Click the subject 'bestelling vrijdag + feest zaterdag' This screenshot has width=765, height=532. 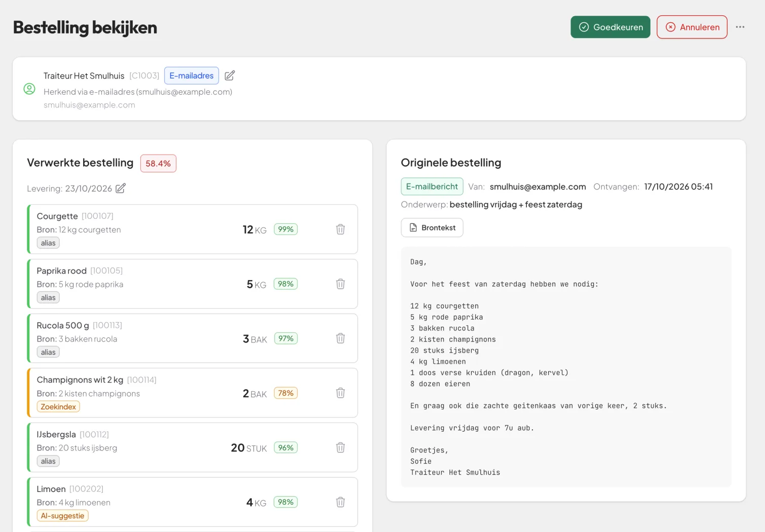516,205
